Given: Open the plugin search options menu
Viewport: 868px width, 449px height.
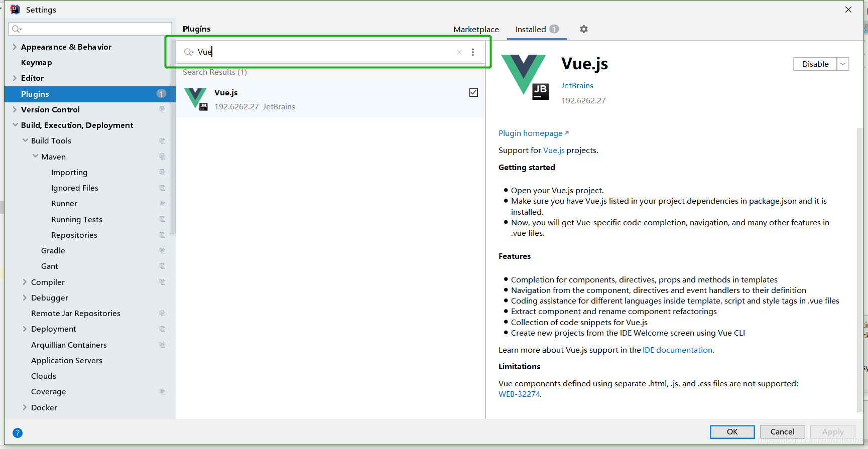Looking at the screenshot, I should point(473,52).
